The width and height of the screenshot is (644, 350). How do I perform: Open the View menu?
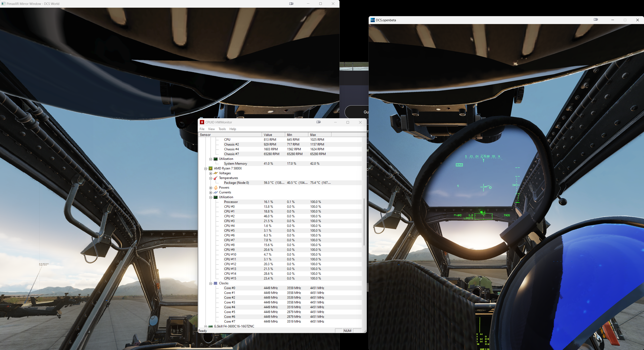tap(211, 129)
